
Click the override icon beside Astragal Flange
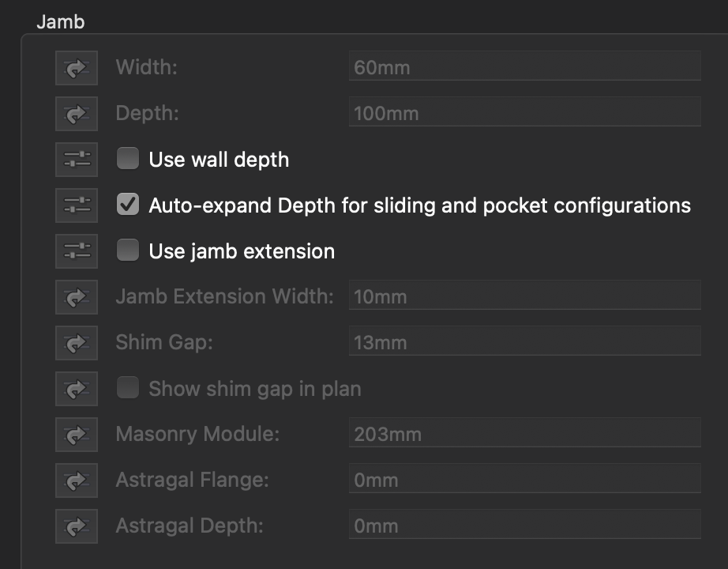(x=76, y=480)
